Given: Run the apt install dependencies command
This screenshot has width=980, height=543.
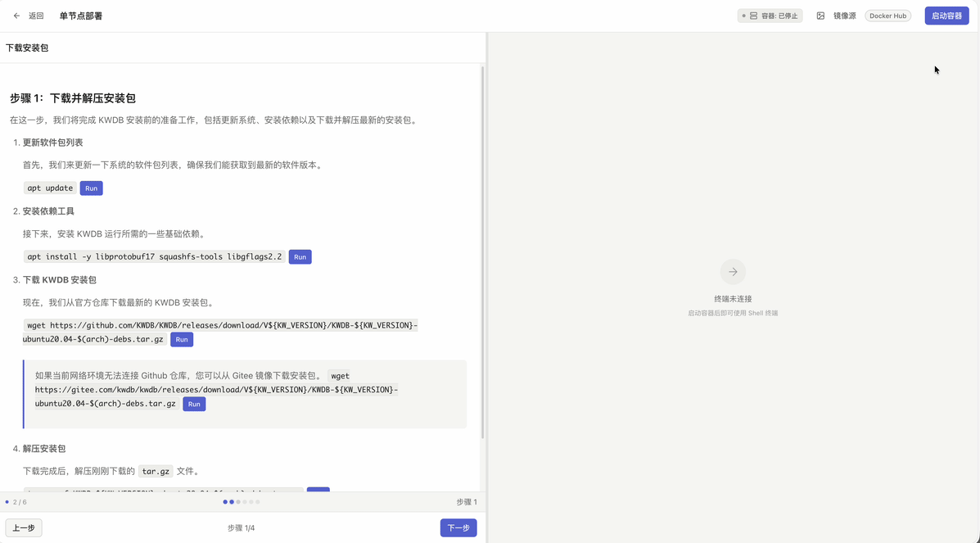Looking at the screenshot, I should [300, 256].
